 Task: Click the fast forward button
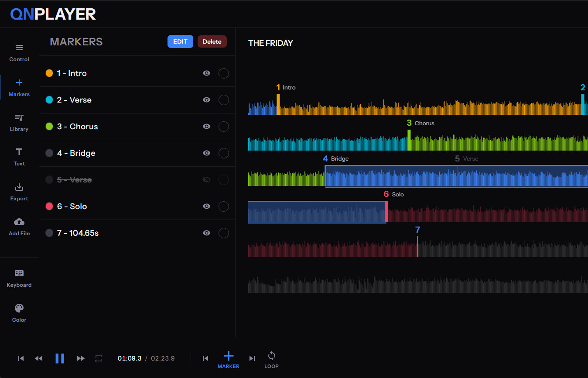click(81, 358)
